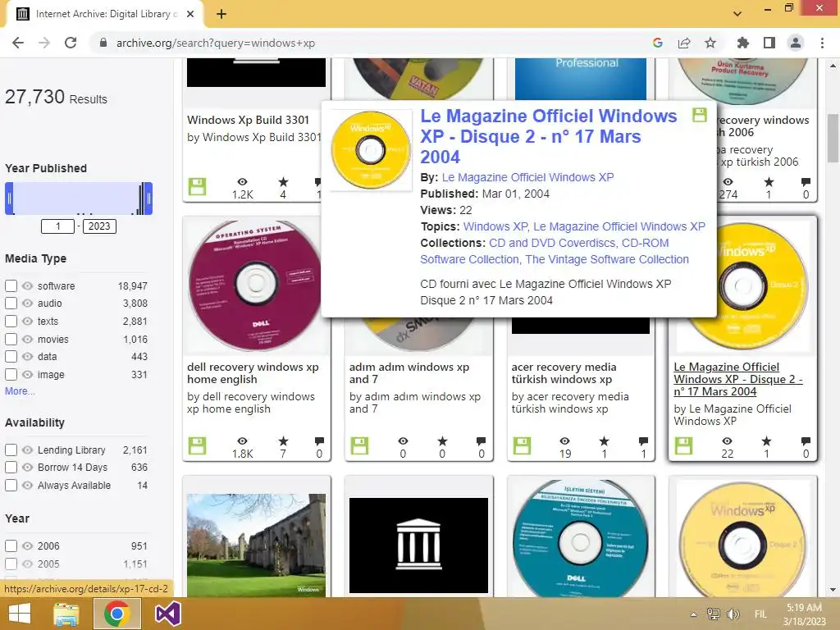
Task: Toggle the eye icon next to Always Available
Action: (27, 486)
